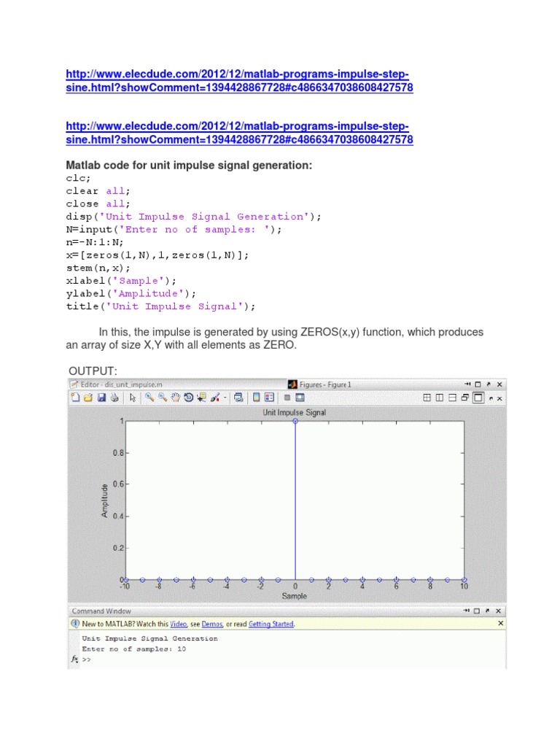Click the Hide Plot Tools icon
The width and height of the screenshot is (560, 747).
tap(287, 398)
